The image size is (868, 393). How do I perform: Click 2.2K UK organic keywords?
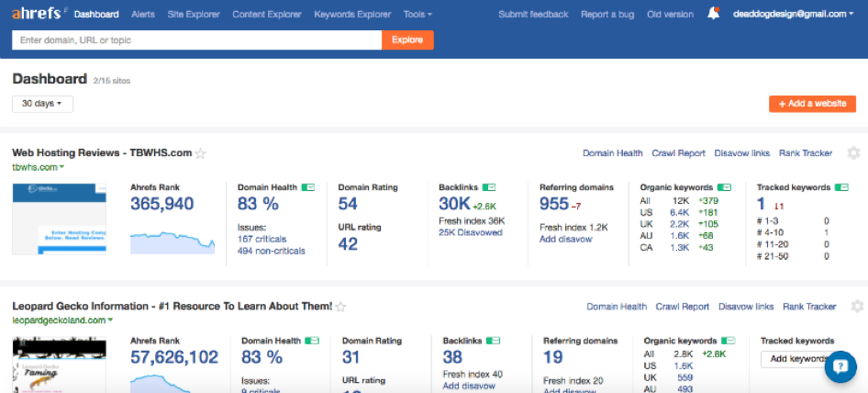point(679,224)
